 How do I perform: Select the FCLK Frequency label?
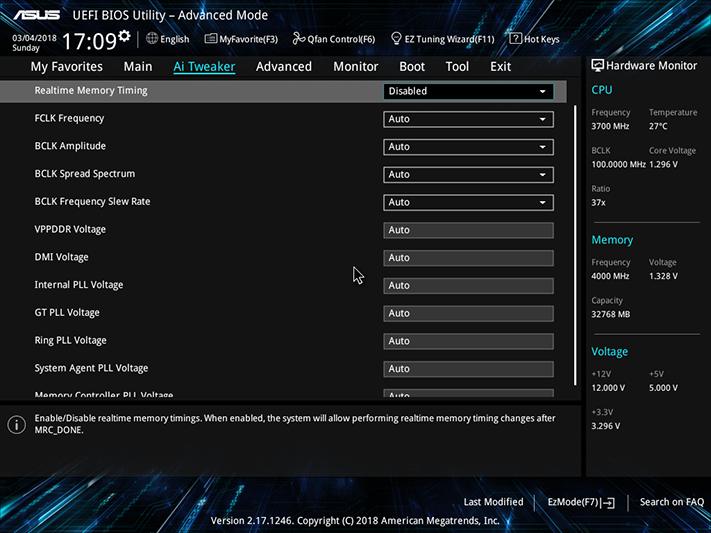(x=69, y=118)
